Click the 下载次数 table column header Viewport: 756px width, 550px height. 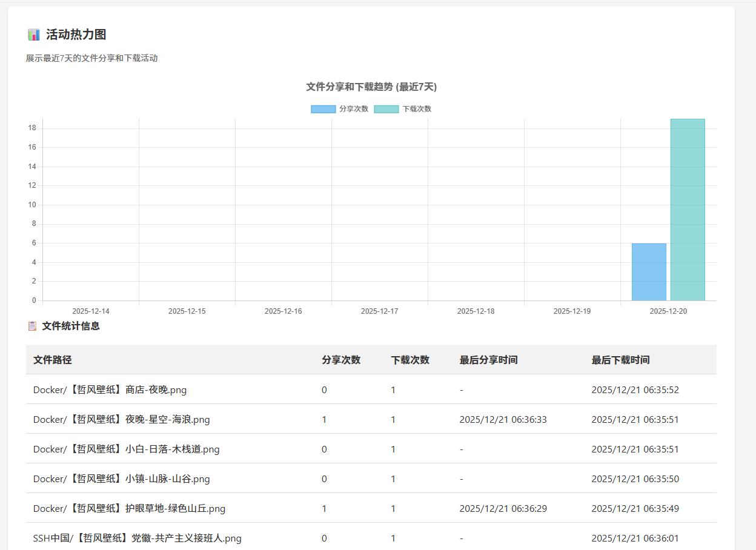410,360
